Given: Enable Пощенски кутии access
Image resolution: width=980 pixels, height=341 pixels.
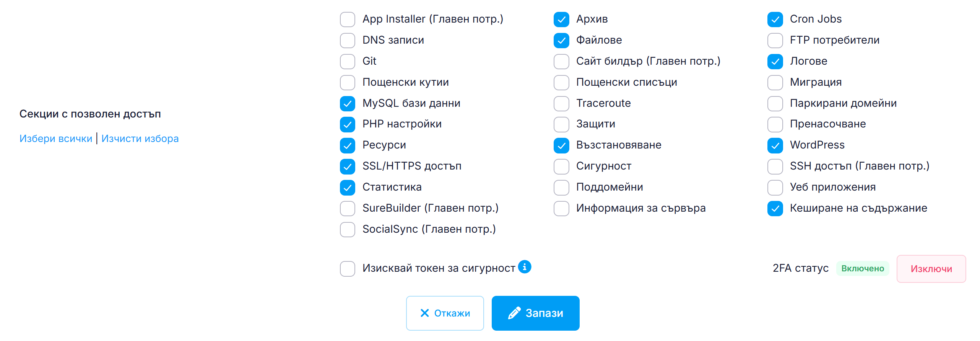Looking at the screenshot, I should coord(347,82).
